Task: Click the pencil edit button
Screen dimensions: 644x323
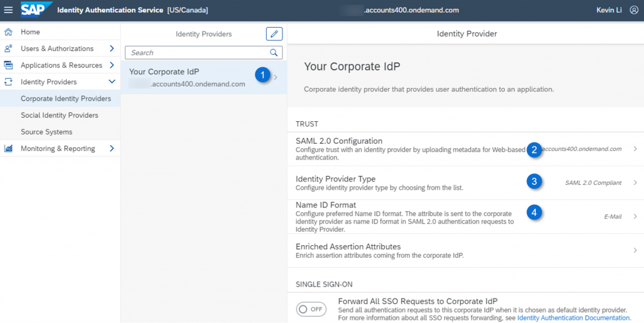Action: [274, 34]
